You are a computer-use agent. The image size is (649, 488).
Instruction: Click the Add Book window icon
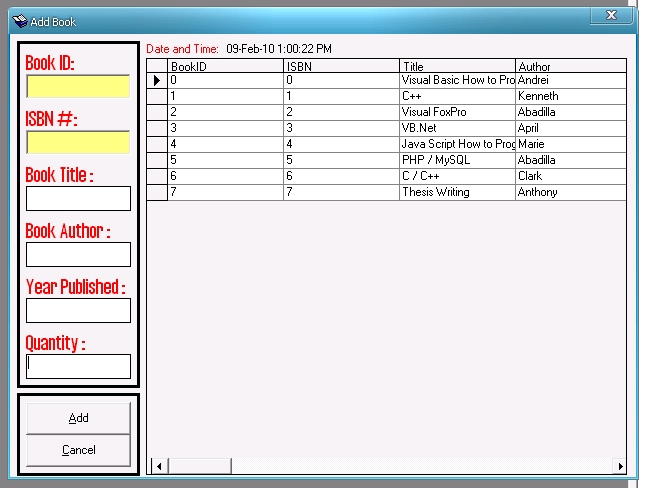(19, 21)
